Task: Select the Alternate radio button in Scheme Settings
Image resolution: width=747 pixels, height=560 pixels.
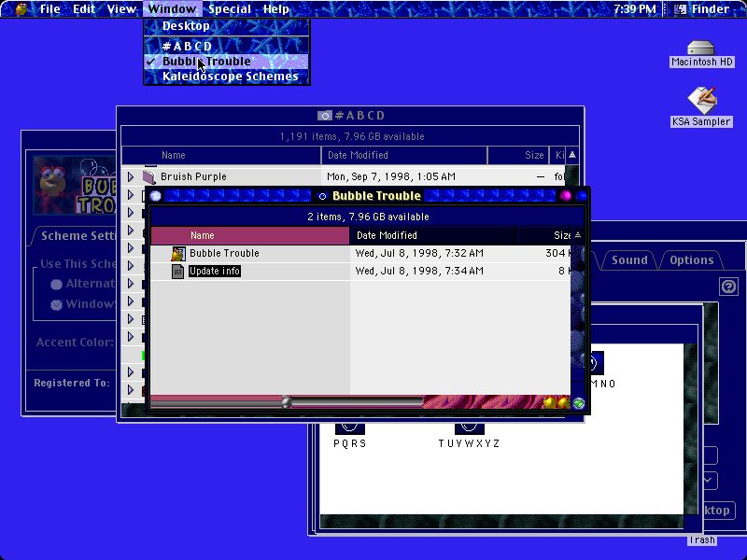Action: [57, 285]
